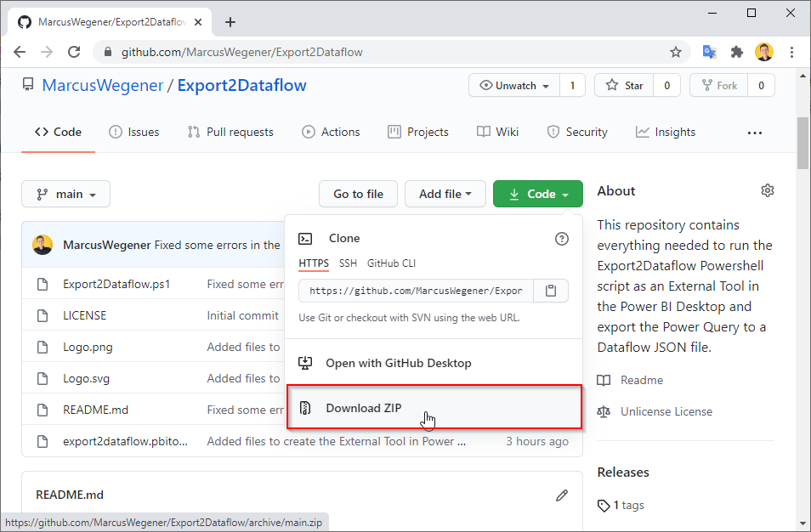Screen dimensions: 811x532
Task: Star the repository
Action: pyautogui.click(x=624, y=85)
